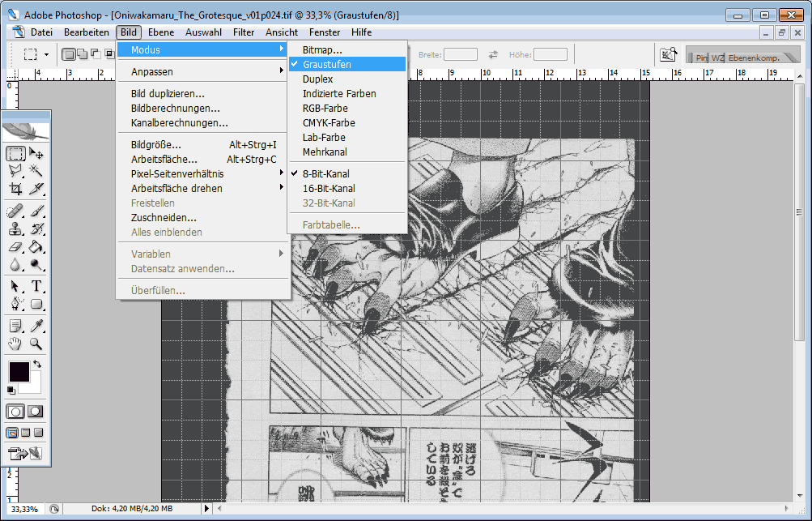Select the Move tool
Screen dimensions: 812x521
click(36, 153)
